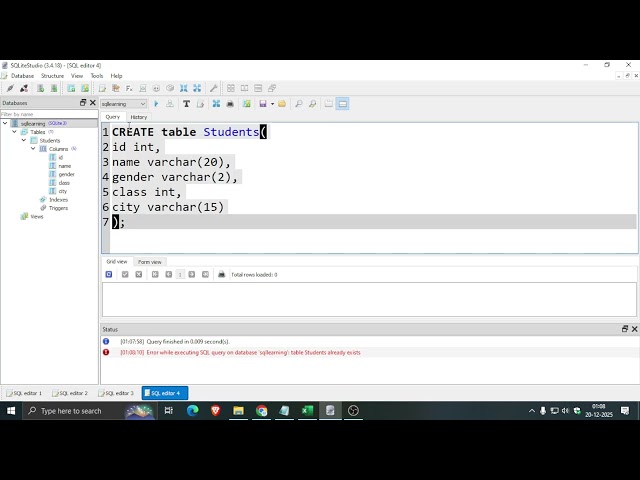The height and width of the screenshot is (480, 640).
Task: Show hidden icons in system tray
Action: (x=531, y=411)
